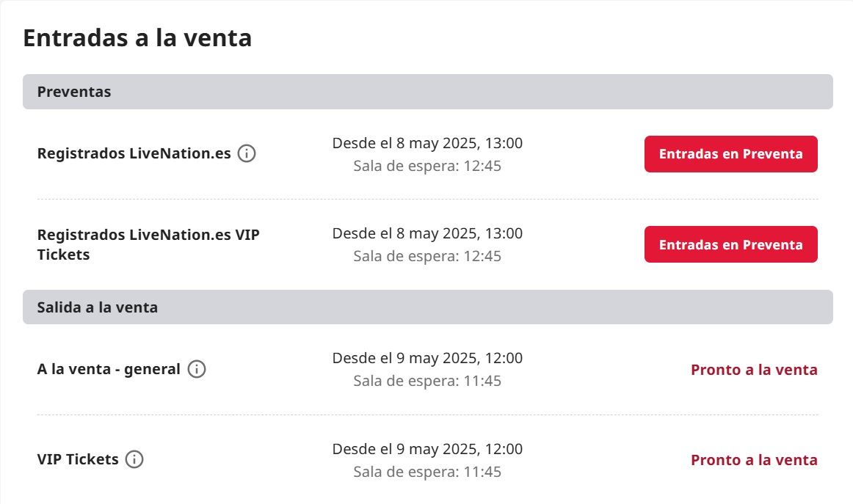Click Entradas en Preventa for Registrados LiveNation.es
This screenshot has height=504, width=853.
730,154
